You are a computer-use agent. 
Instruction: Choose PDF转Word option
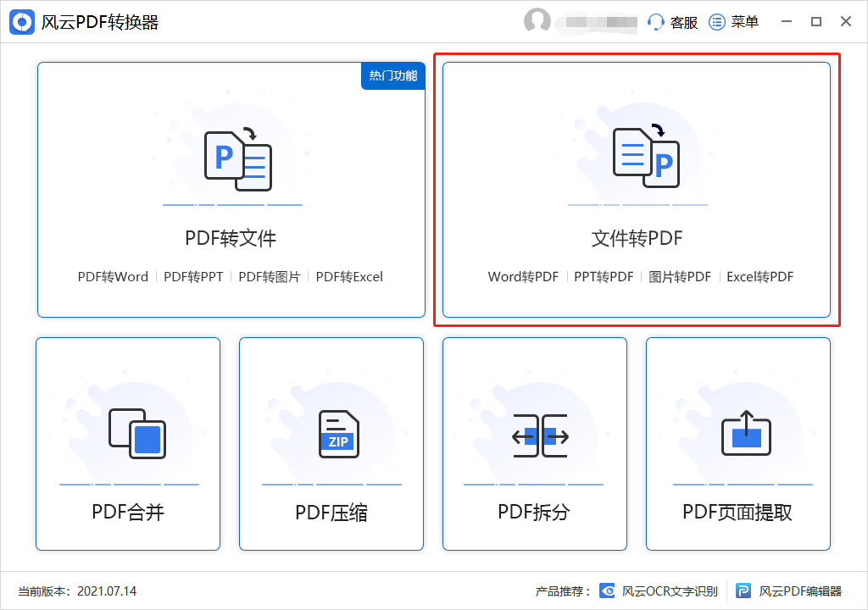click(x=113, y=277)
